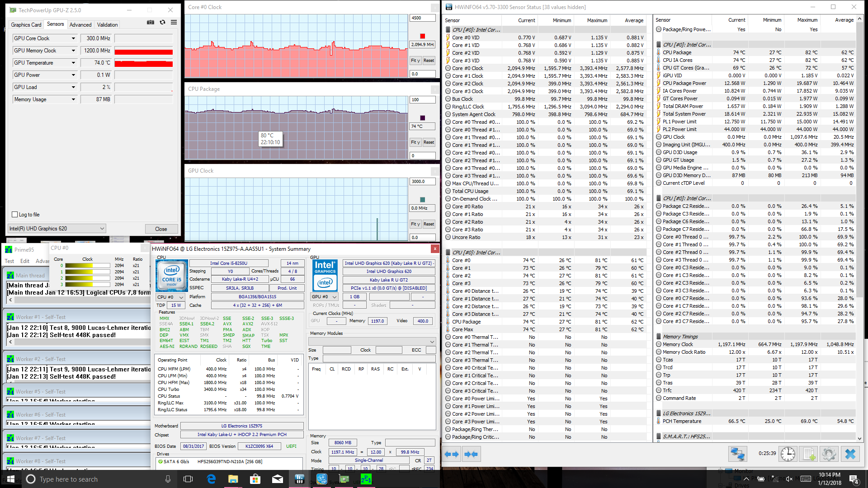Click the clock icon to reset elapsed time

tap(788, 454)
